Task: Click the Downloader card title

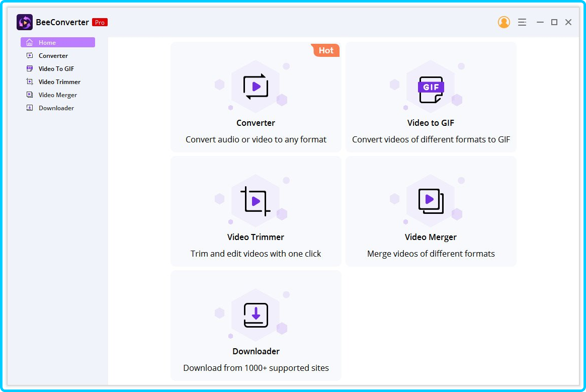Action: 256,351
